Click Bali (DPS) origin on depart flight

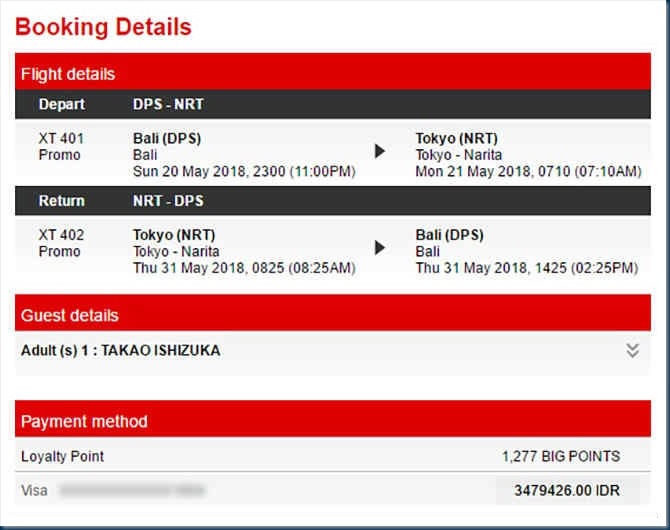tap(167, 138)
